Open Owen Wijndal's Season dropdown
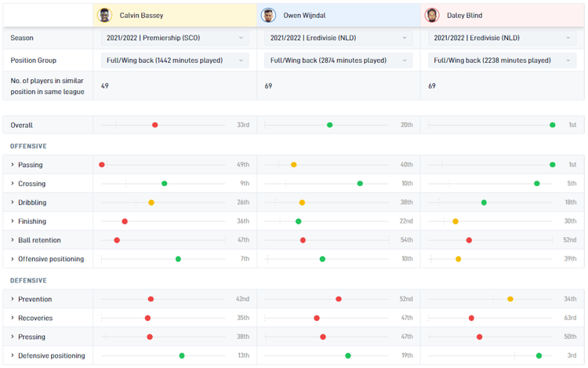Image resolution: width=588 pixels, height=368 pixels. (339, 38)
